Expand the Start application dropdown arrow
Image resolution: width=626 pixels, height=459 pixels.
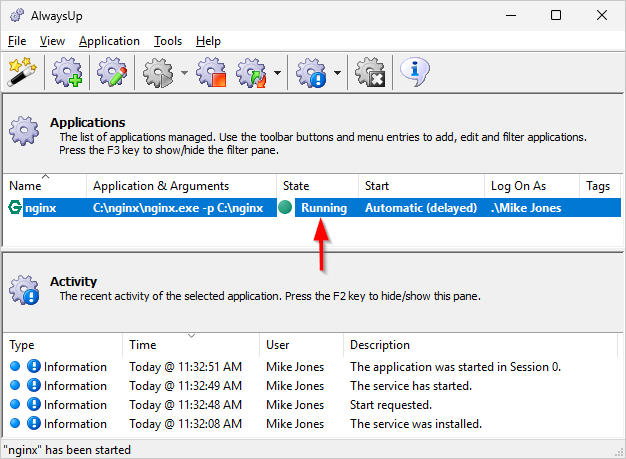(184, 73)
